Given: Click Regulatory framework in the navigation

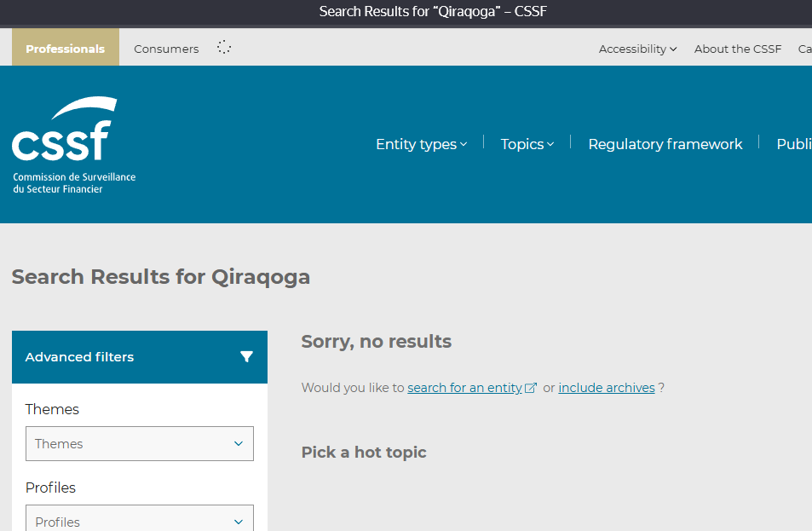Looking at the screenshot, I should (x=665, y=144).
